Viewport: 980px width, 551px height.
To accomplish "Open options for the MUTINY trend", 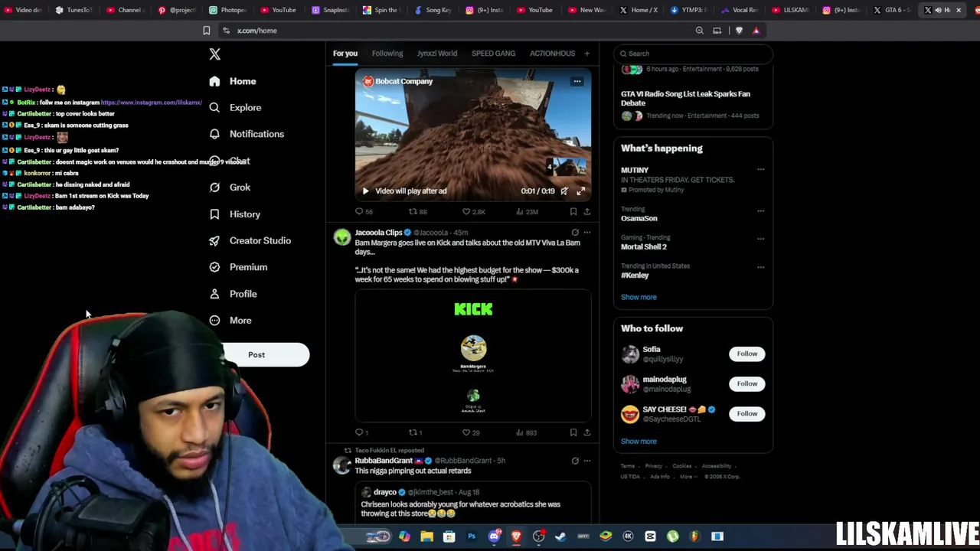I will (x=760, y=170).
